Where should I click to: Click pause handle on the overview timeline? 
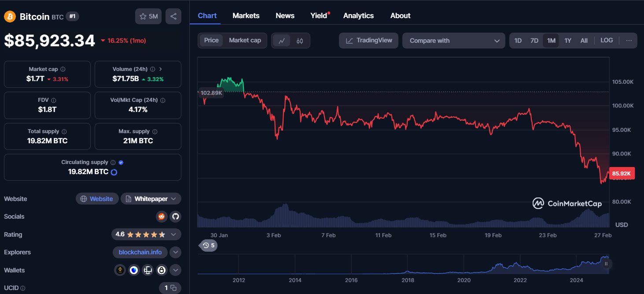(606, 264)
